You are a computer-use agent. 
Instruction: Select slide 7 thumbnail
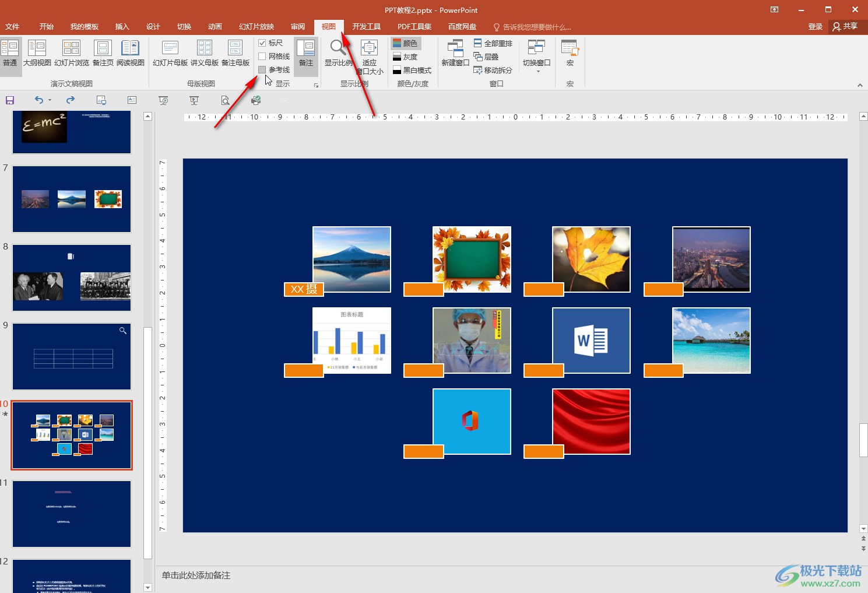tap(72, 199)
